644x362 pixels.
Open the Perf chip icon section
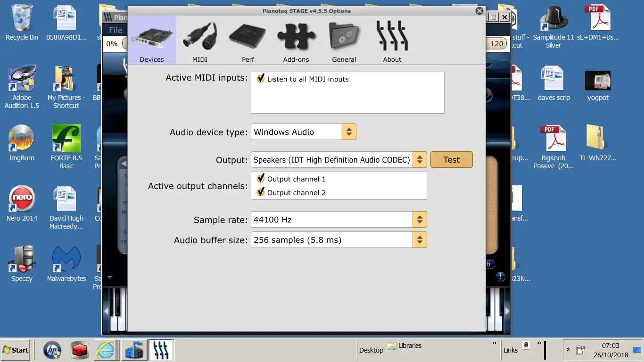pos(248,41)
